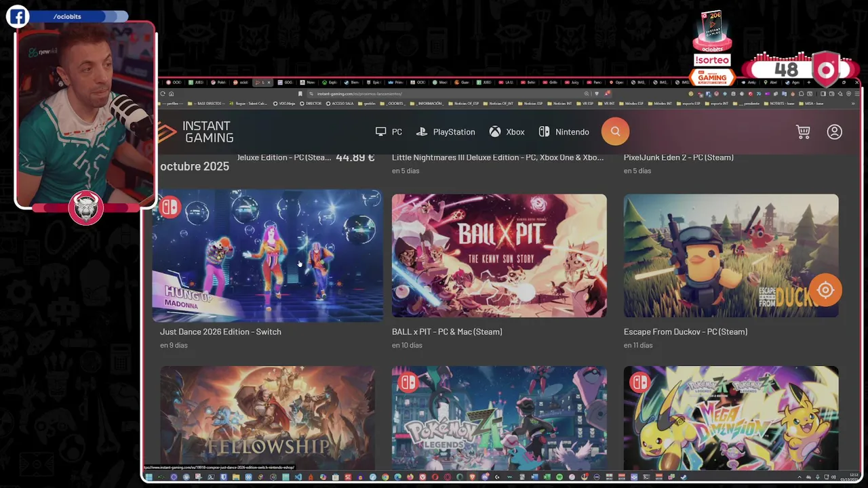
Task: Open the _OCIOBITS_ bookmark folder
Action: click(393, 104)
